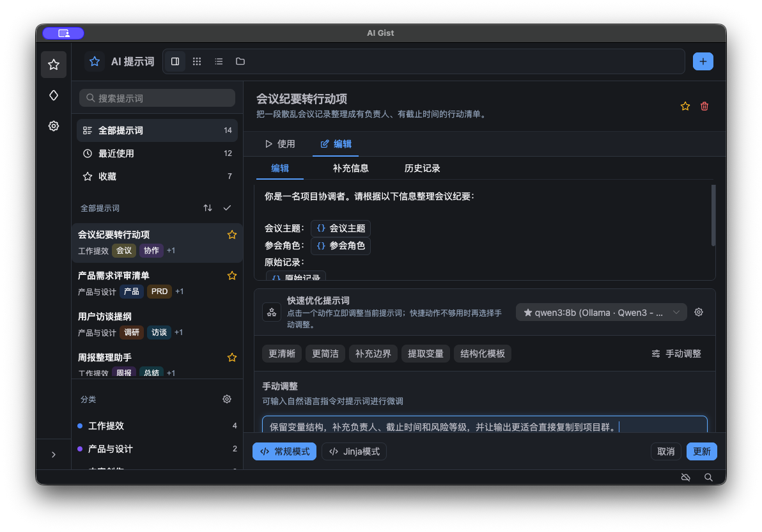The height and width of the screenshot is (532, 762).
Task: Open category settings gear next to 分类
Action: 227,399
